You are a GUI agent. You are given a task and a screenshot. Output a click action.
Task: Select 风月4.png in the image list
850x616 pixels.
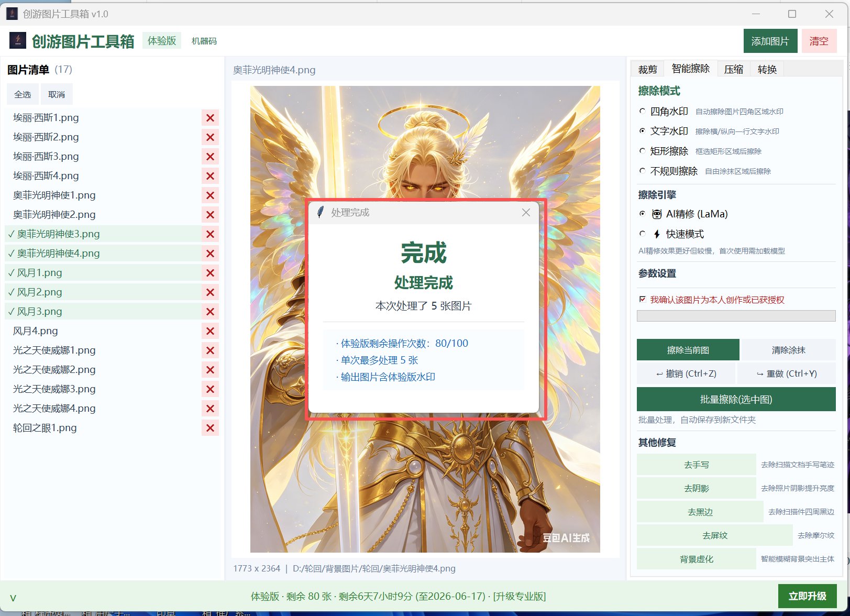coord(103,331)
